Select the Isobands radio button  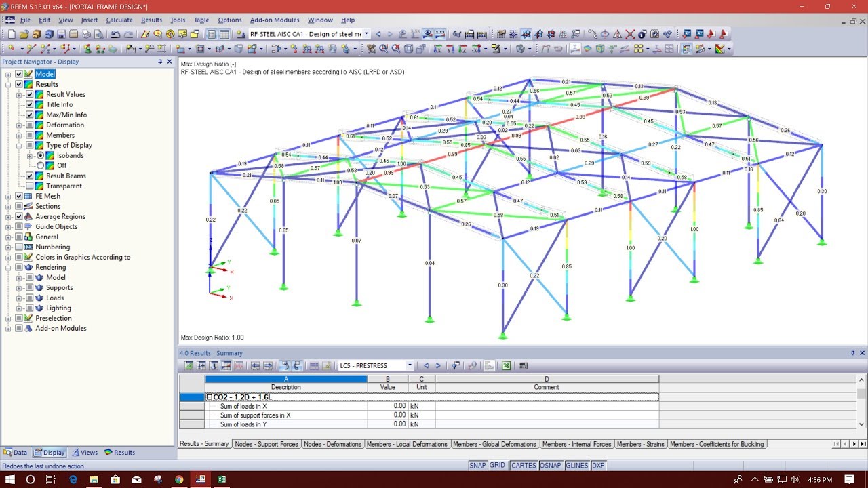pos(41,155)
